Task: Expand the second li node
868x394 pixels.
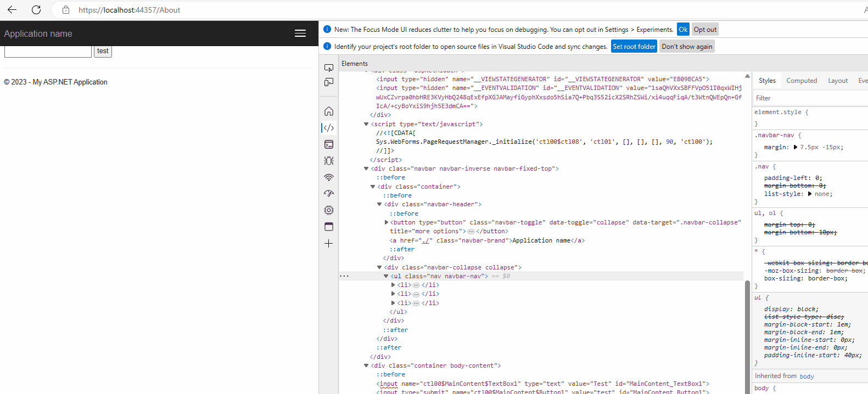Action: point(393,294)
